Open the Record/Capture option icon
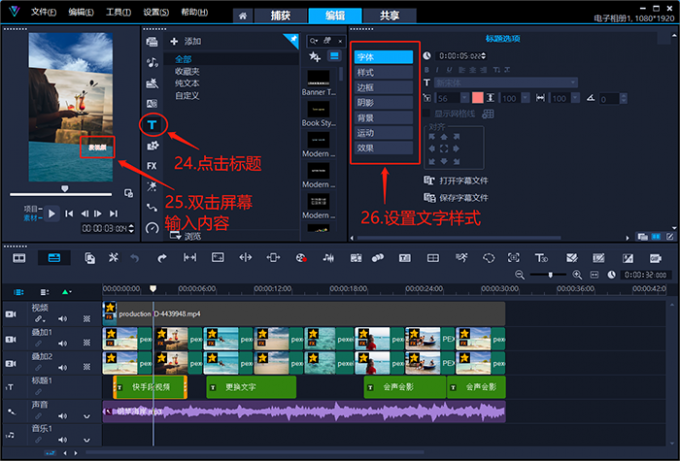 click(301, 258)
